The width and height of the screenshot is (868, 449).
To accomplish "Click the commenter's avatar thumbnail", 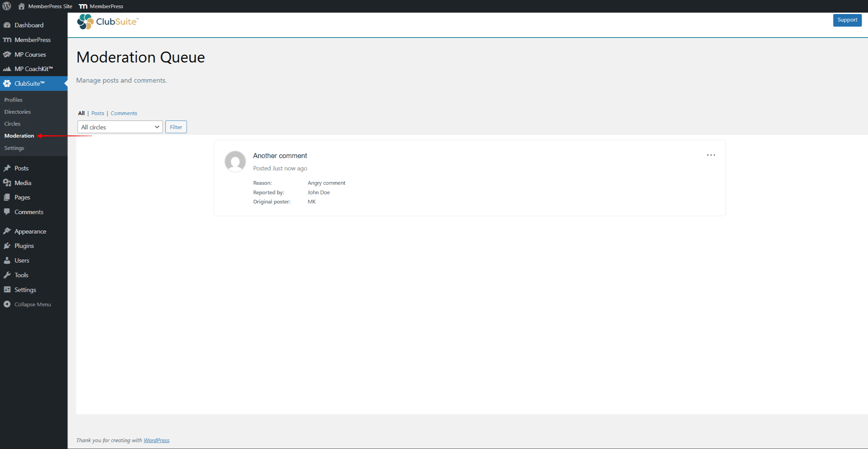I will click(x=235, y=162).
